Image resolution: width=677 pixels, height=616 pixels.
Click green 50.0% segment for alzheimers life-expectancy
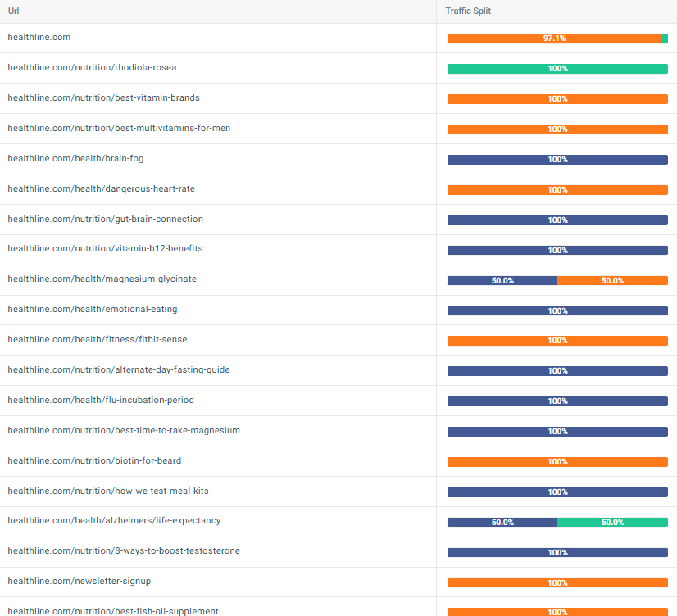613,522
